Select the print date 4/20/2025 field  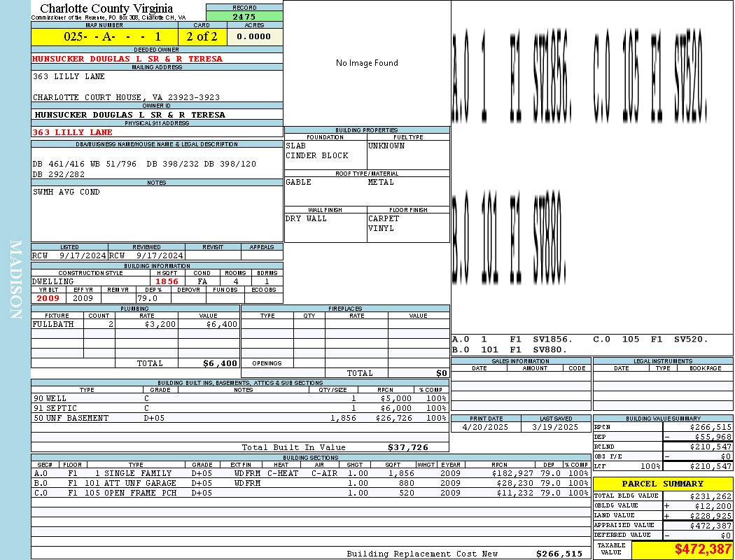[486, 428]
